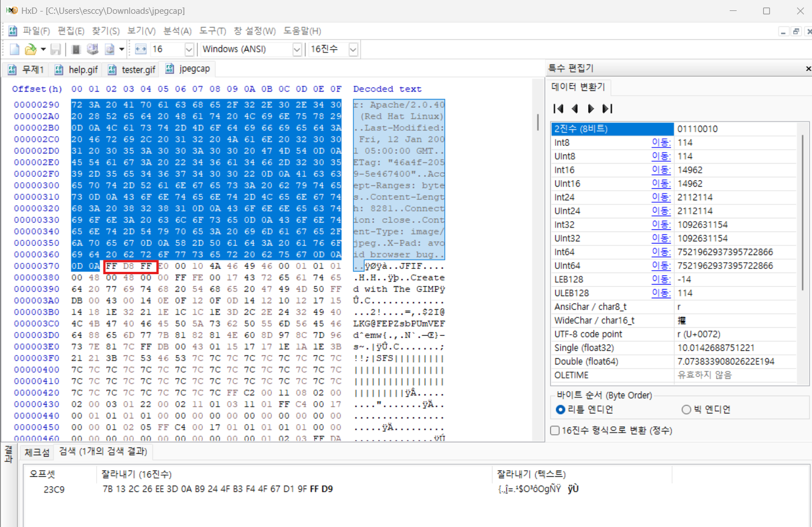Open the 파일(F) menu

pyautogui.click(x=36, y=31)
